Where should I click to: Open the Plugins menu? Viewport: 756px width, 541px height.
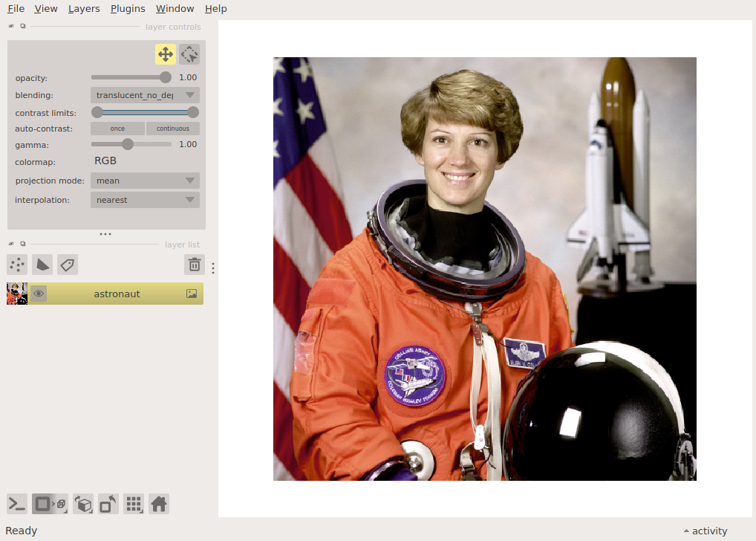click(x=128, y=9)
